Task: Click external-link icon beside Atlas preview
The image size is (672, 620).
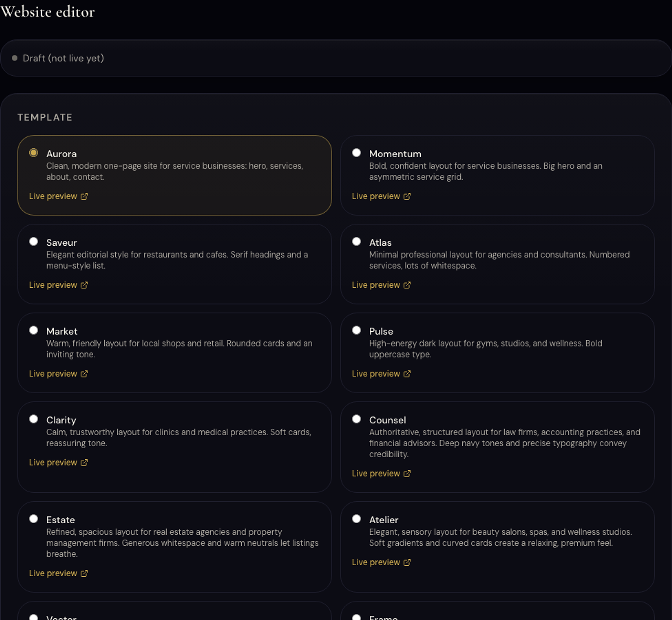Action: (x=407, y=285)
